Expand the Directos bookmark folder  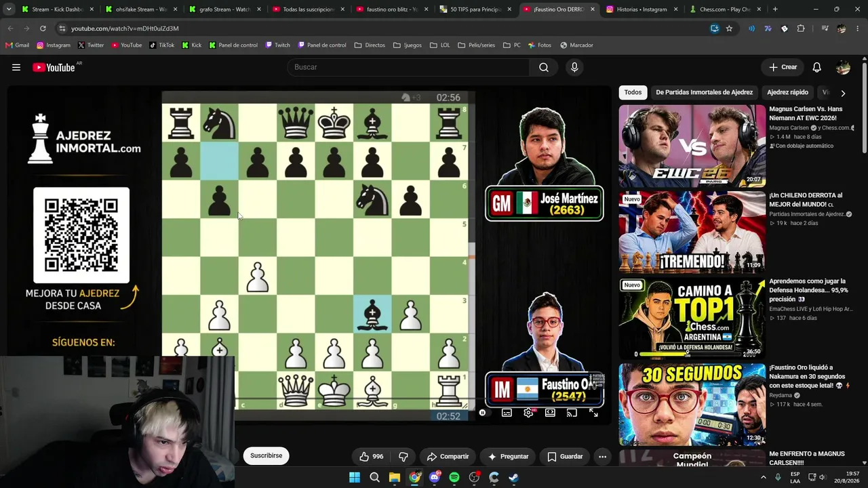pyautogui.click(x=370, y=45)
